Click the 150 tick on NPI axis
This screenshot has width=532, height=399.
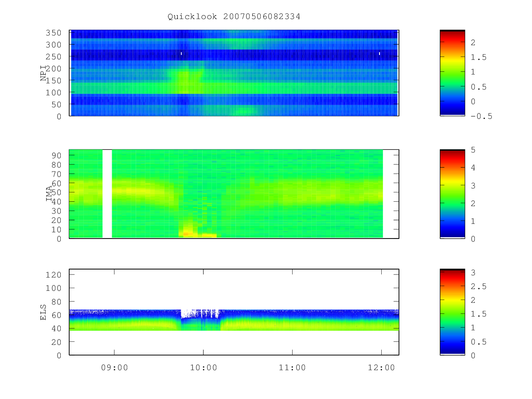pyautogui.click(x=54, y=81)
